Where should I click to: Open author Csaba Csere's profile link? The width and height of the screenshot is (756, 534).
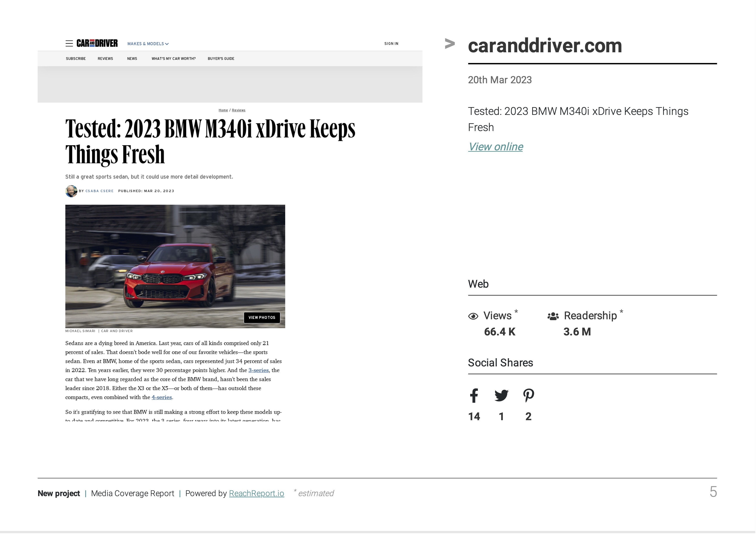pyautogui.click(x=99, y=191)
